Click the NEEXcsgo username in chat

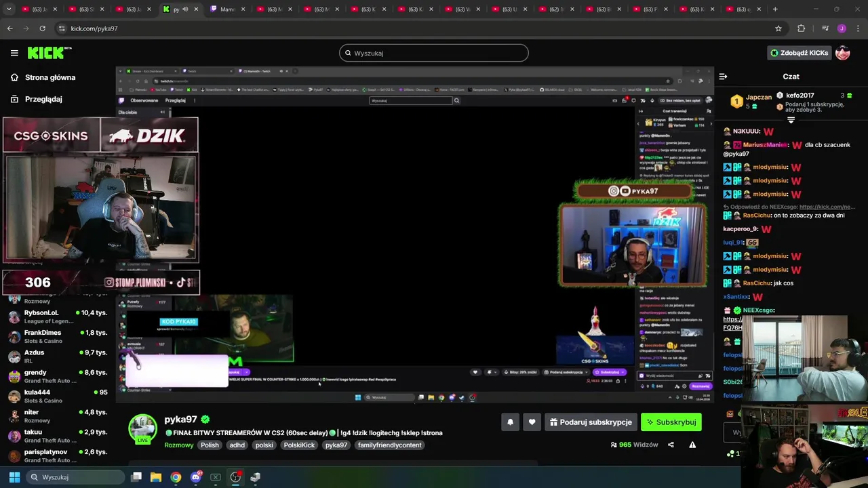pyautogui.click(x=759, y=310)
